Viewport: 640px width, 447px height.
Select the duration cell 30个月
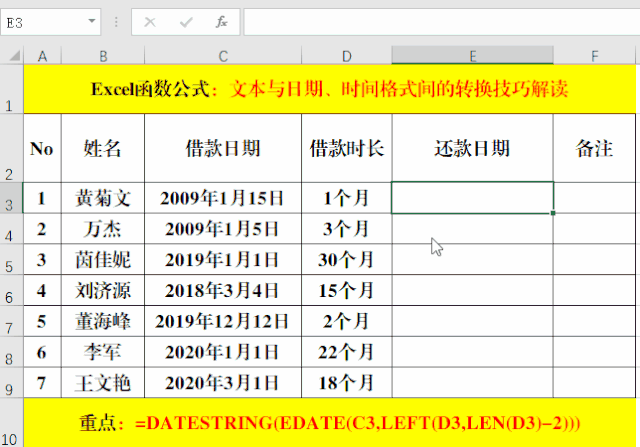tap(347, 259)
